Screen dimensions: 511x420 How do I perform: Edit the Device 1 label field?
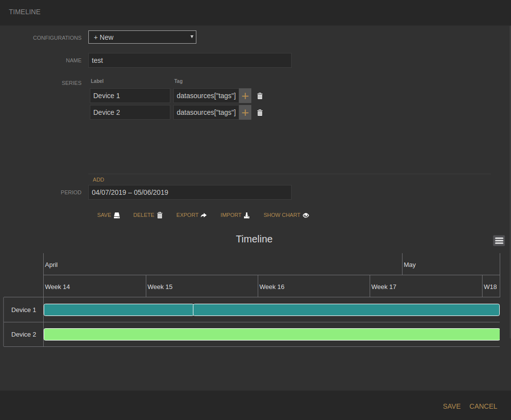click(x=130, y=96)
